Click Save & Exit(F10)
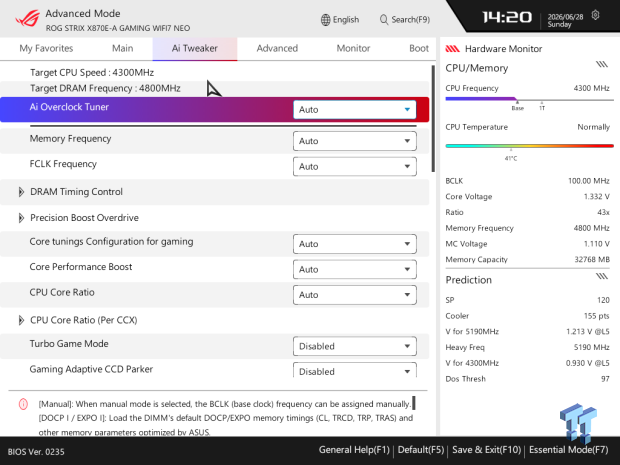Viewport: 620px width, 465px height. coord(487,450)
